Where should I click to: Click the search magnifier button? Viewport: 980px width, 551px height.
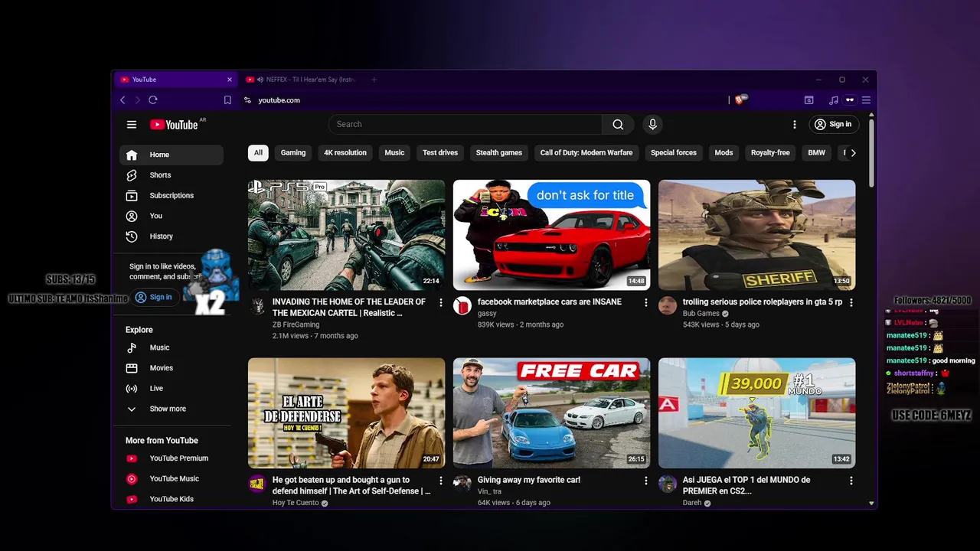click(x=618, y=124)
